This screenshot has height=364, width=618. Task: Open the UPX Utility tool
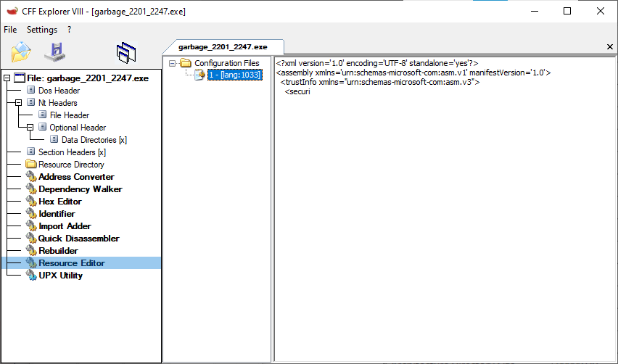coord(60,276)
